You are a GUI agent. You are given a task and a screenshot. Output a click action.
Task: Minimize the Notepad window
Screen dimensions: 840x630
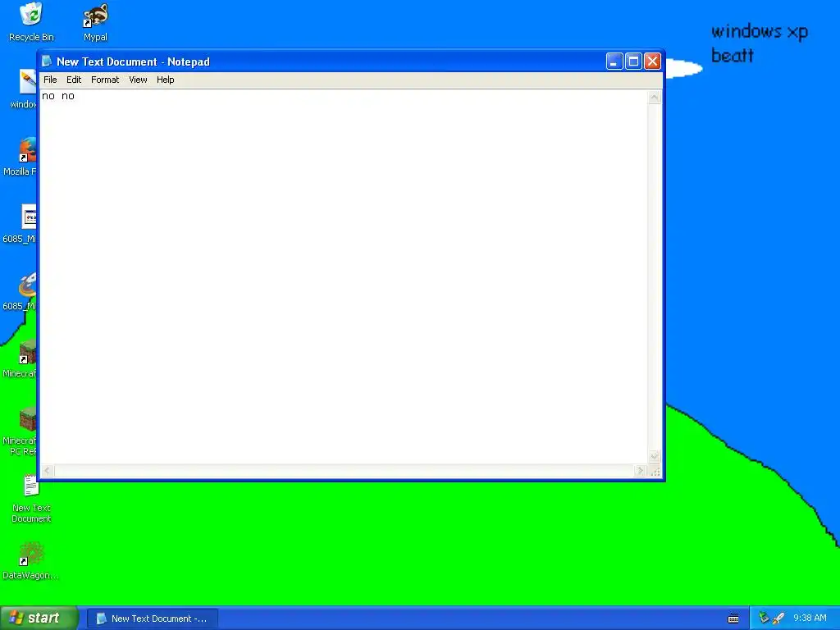tap(614, 62)
